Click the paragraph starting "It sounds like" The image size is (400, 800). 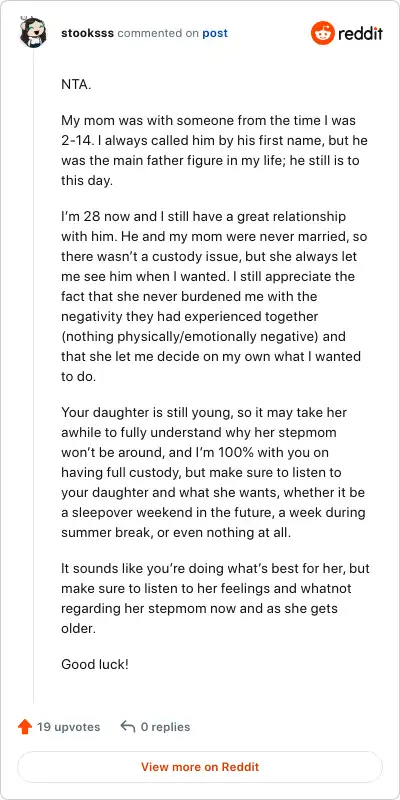pyautogui.click(x=214, y=598)
